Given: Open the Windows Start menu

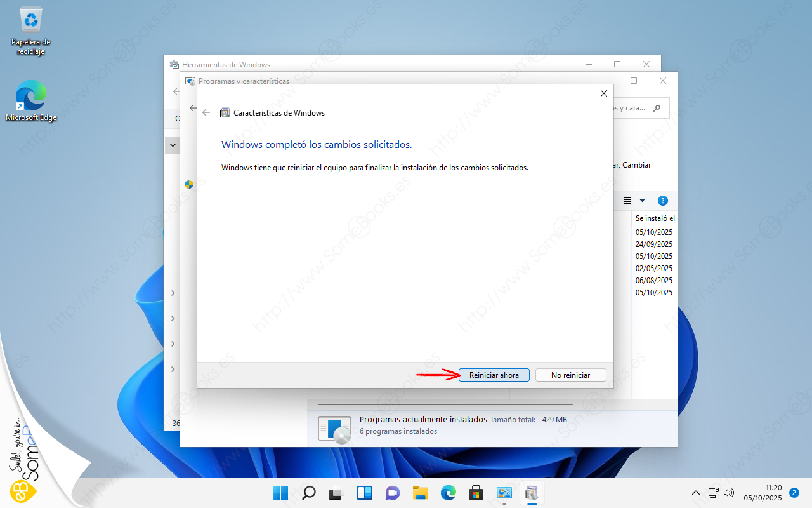Looking at the screenshot, I should click(280, 493).
